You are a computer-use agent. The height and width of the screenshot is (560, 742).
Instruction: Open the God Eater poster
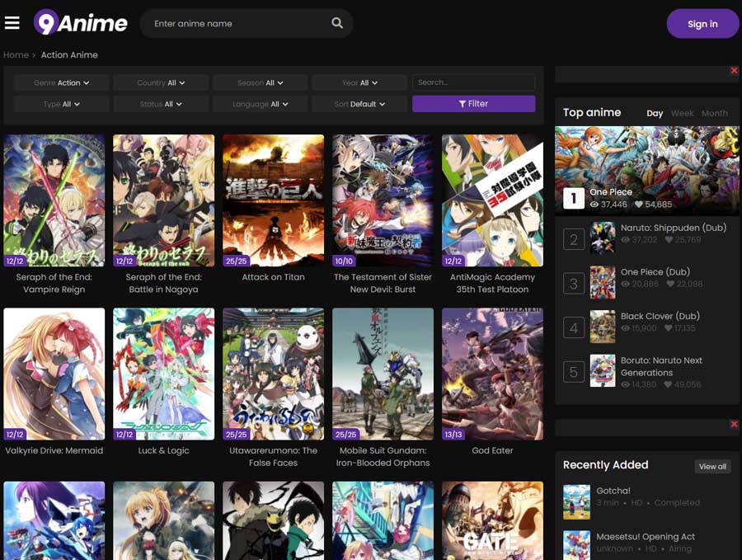pos(493,374)
